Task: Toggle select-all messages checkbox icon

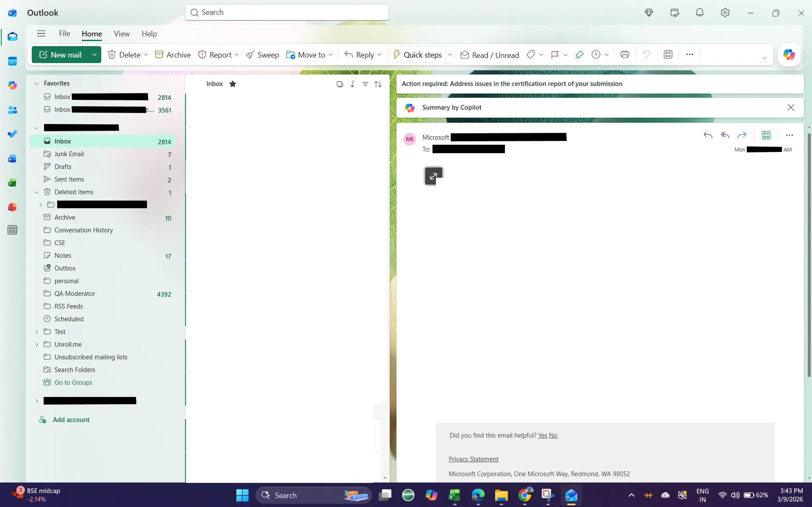Action: [x=339, y=84]
